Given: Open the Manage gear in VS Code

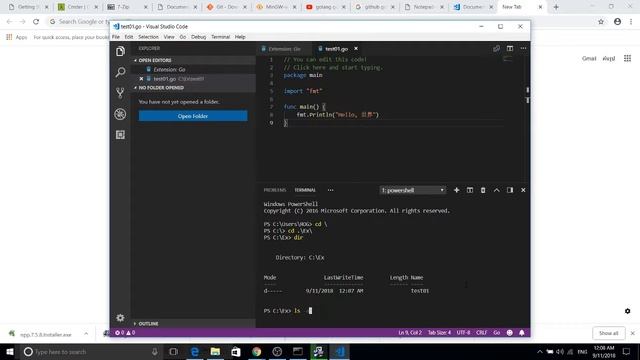Looking at the screenshot, I should (x=120, y=318).
